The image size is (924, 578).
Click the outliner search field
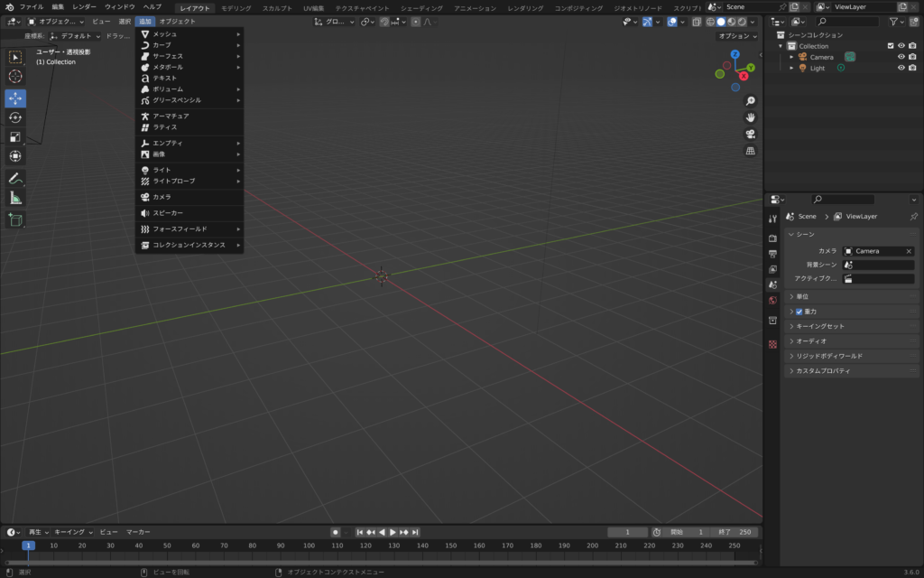click(x=846, y=22)
